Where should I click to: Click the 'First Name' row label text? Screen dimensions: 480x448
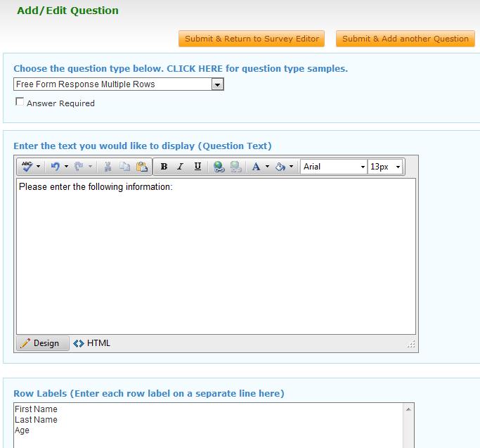click(x=36, y=409)
